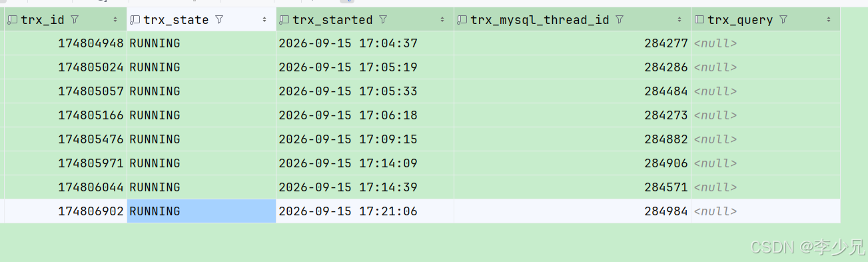Image resolution: width=868 pixels, height=262 pixels.
Task: Select the trx_started column header
Action: (365, 20)
